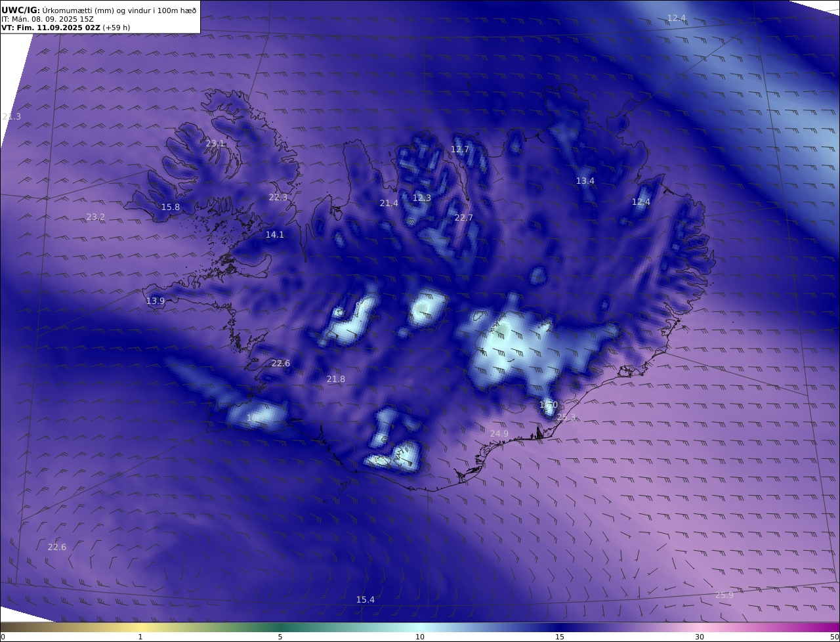
Task: Click the 15.4 value label over the southern ocean
Action: 366,599
